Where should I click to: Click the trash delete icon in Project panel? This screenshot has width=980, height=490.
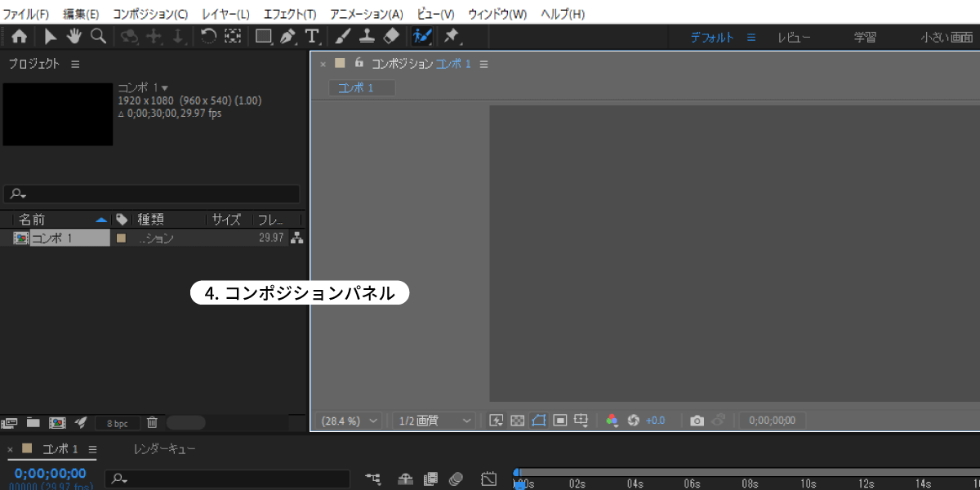click(152, 423)
